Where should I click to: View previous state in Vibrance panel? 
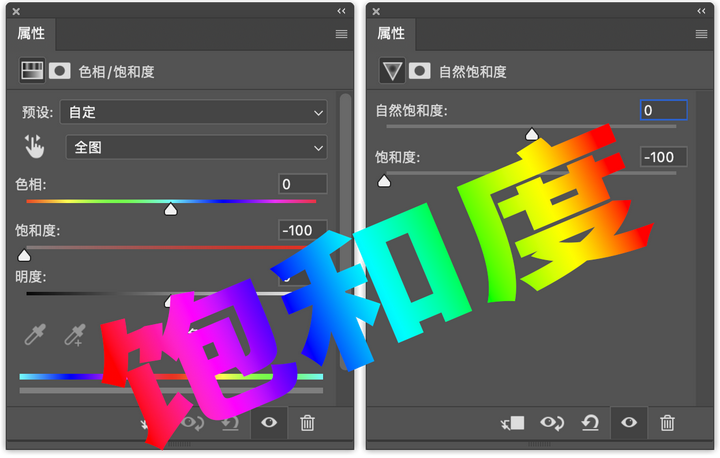(552, 423)
